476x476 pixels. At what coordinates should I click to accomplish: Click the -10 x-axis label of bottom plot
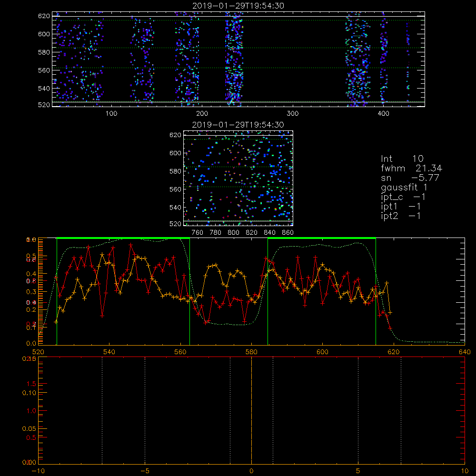[x=38, y=471]
